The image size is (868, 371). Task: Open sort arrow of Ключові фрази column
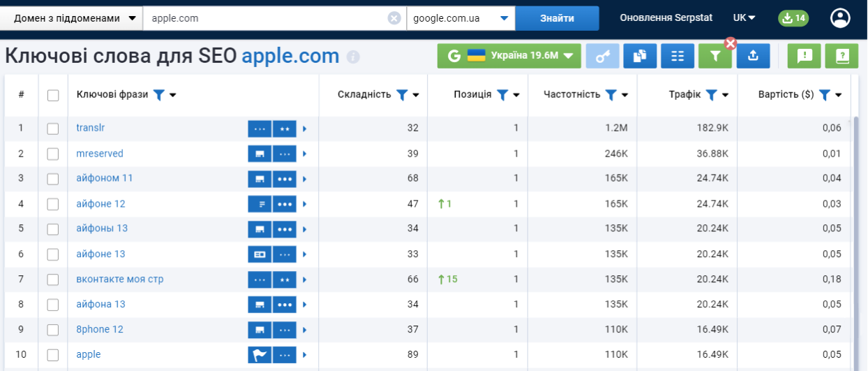coord(173,96)
